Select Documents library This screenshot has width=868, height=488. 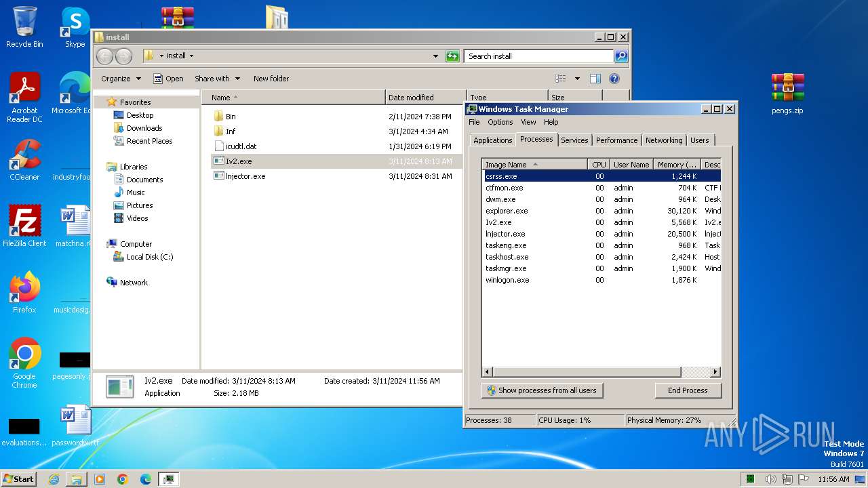pos(144,180)
